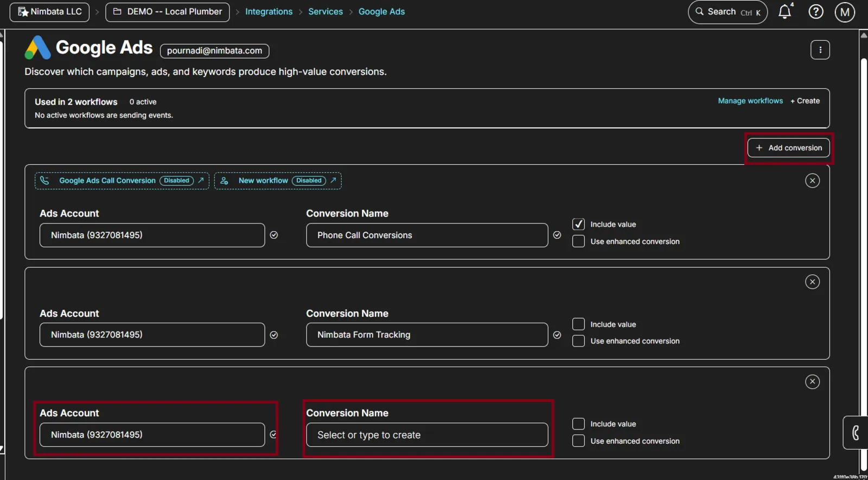Remove the empty conversion card
Viewport: 868px width, 480px height.
pyautogui.click(x=812, y=382)
